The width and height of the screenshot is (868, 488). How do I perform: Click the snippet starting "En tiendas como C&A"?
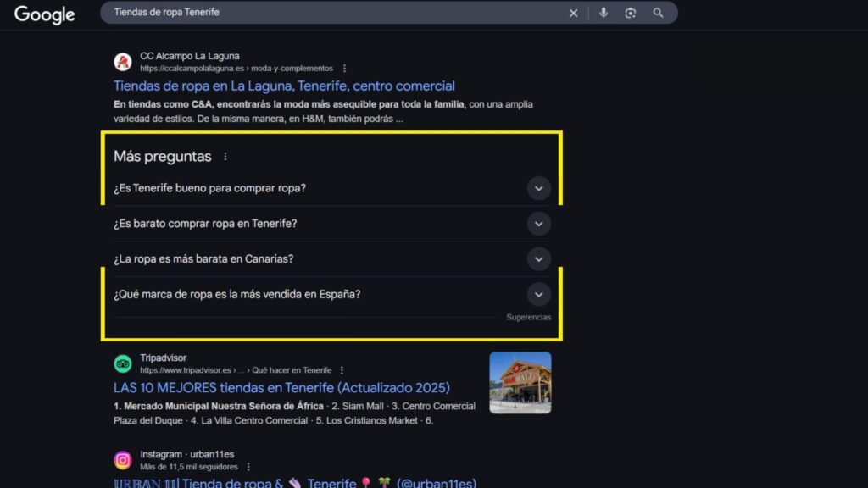pos(323,111)
